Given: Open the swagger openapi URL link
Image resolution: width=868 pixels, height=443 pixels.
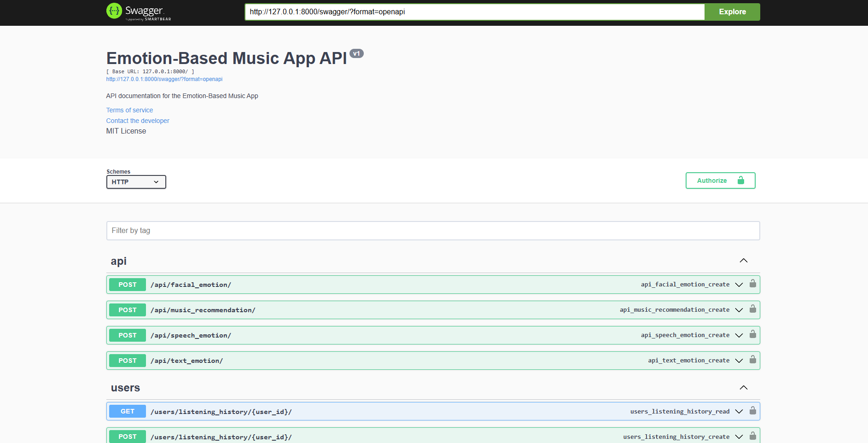Looking at the screenshot, I should (x=164, y=79).
